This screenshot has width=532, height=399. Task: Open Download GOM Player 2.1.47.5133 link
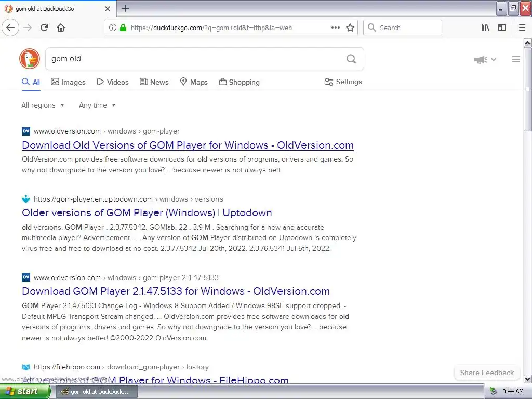coord(176,291)
